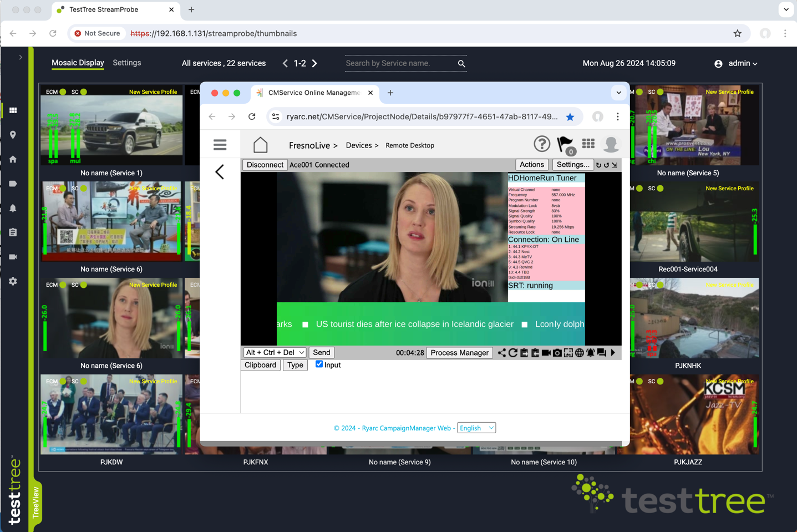
Task: Go back with the large left chevron in CMService
Action: pos(220,171)
